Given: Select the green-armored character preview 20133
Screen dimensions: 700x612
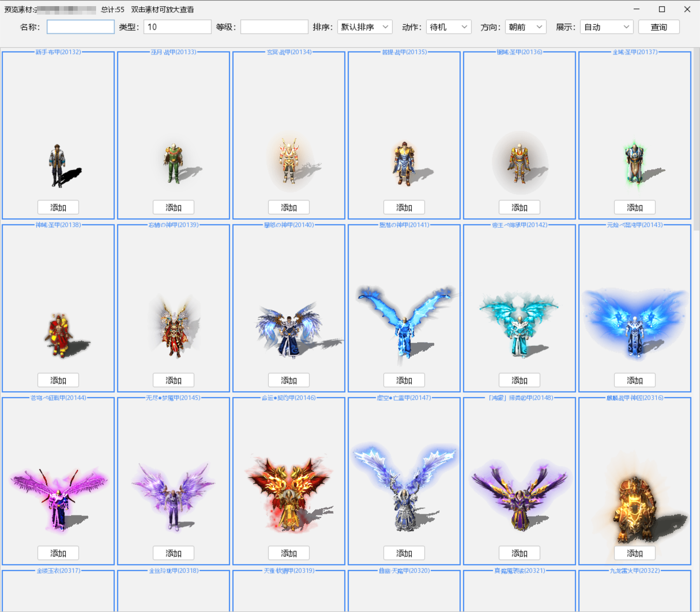Looking at the screenshot, I should (173, 163).
